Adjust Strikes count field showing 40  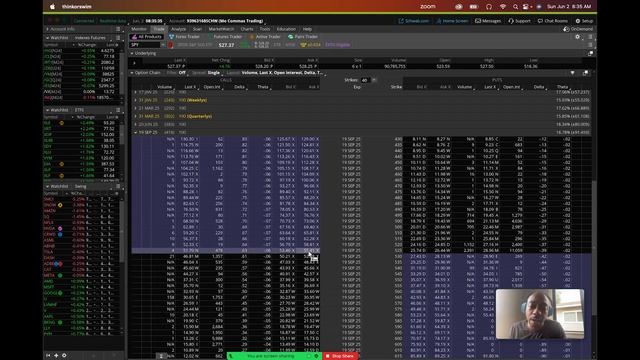click(x=365, y=80)
